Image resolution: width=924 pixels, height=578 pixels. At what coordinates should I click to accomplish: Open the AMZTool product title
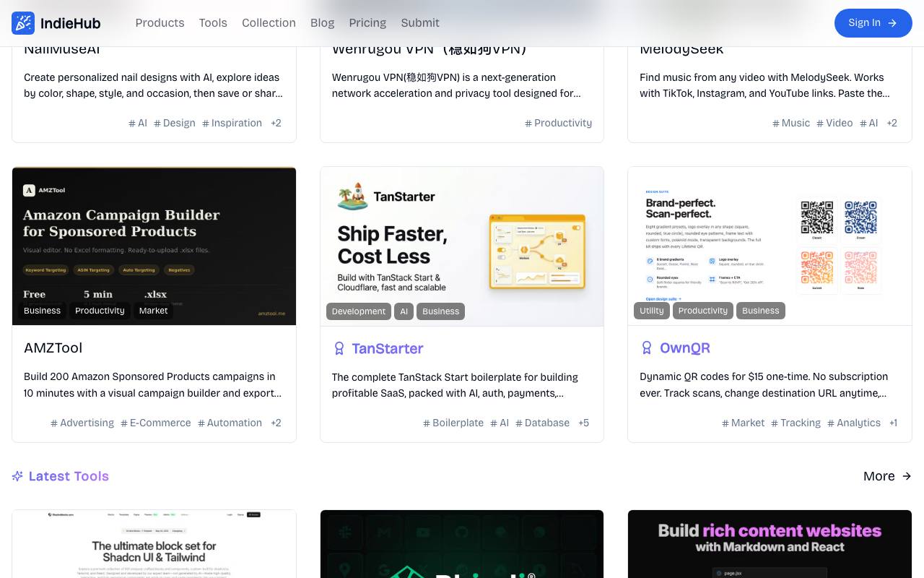[53, 348]
